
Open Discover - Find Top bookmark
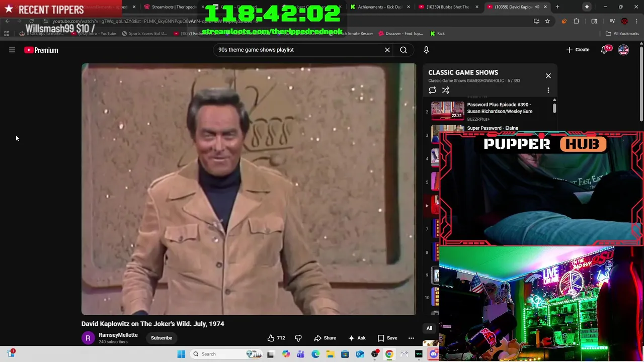pyautogui.click(x=400, y=34)
